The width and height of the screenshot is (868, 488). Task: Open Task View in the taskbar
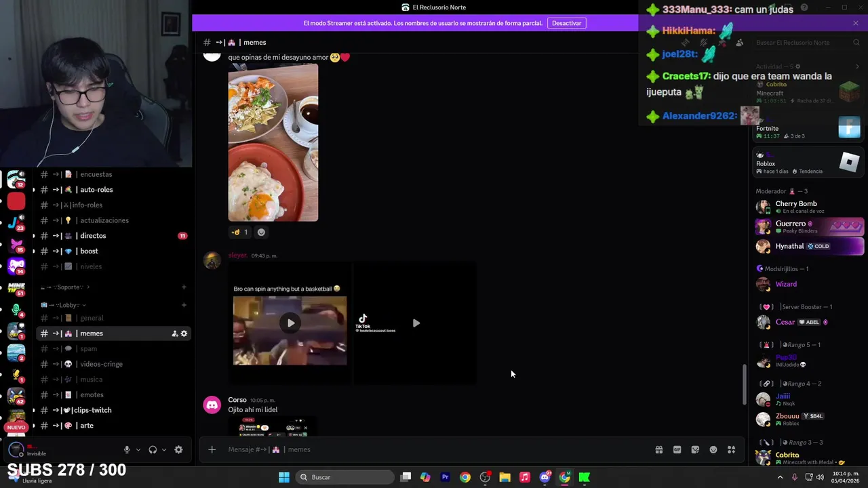coord(406,477)
